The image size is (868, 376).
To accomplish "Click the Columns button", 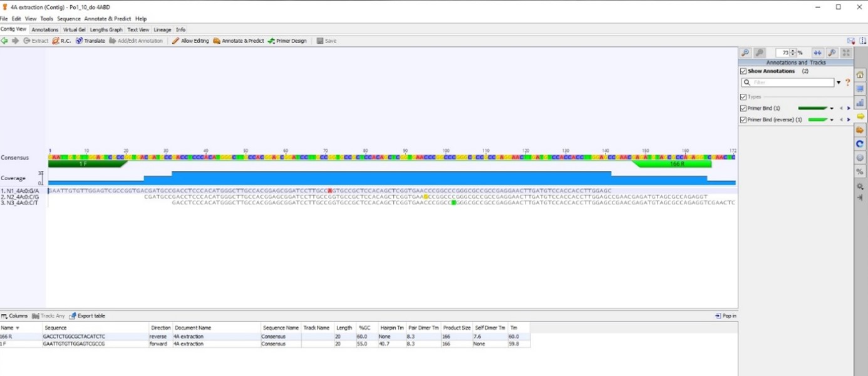I will [14, 316].
